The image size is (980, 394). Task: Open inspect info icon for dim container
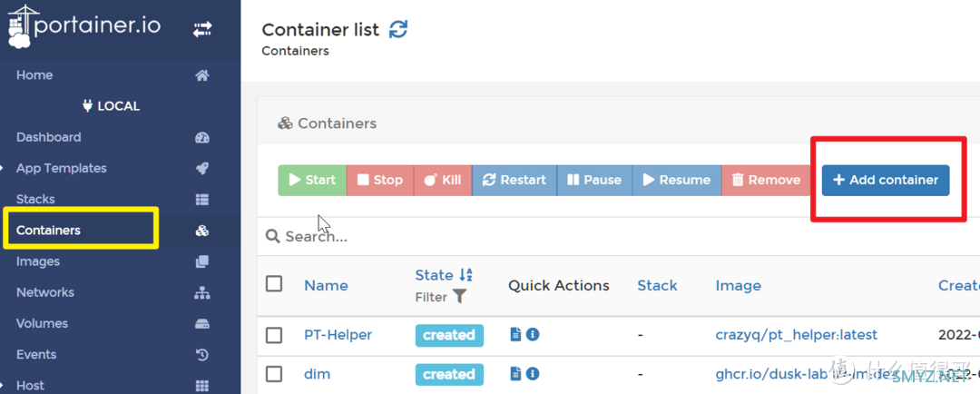click(533, 374)
